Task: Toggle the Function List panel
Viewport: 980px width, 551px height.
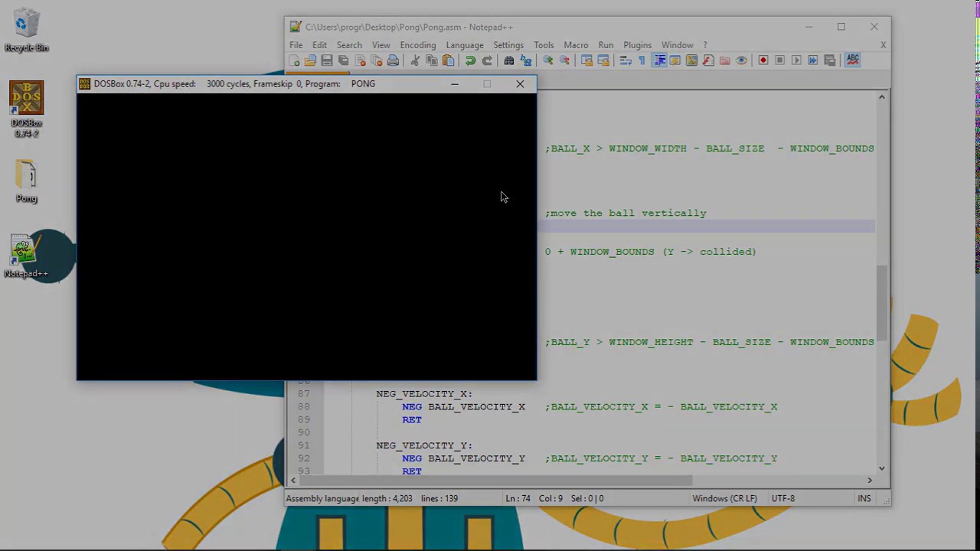Action: tap(708, 60)
